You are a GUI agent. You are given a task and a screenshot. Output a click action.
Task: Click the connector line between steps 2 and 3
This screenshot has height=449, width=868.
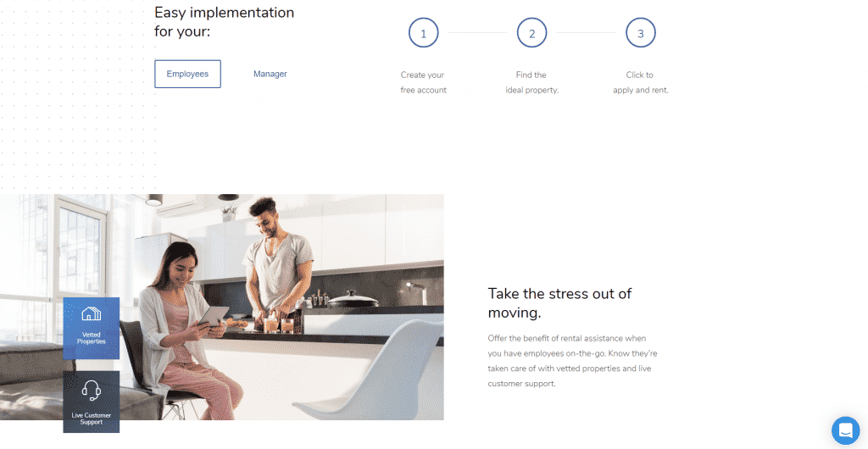point(587,33)
